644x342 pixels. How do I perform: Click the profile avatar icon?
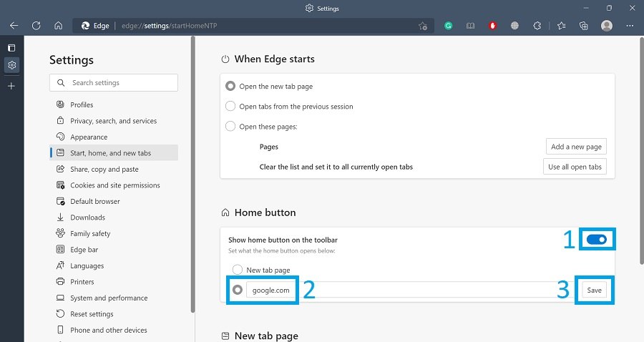(x=607, y=26)
